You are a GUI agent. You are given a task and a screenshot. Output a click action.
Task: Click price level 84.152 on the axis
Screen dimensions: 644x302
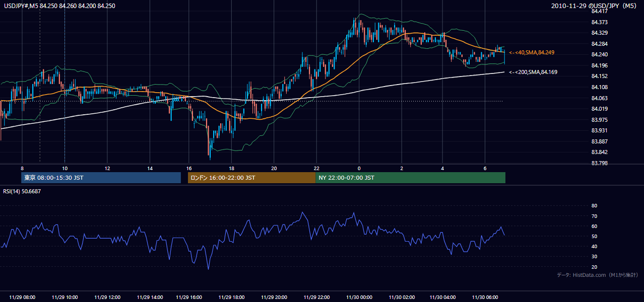pyautogui.click(x=599, y=76)
